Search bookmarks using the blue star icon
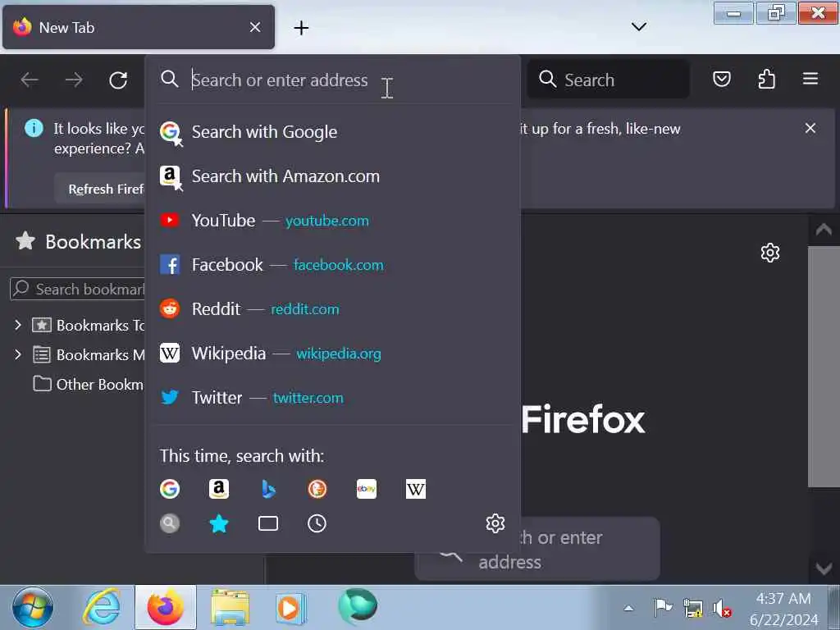 coord(218,523)
